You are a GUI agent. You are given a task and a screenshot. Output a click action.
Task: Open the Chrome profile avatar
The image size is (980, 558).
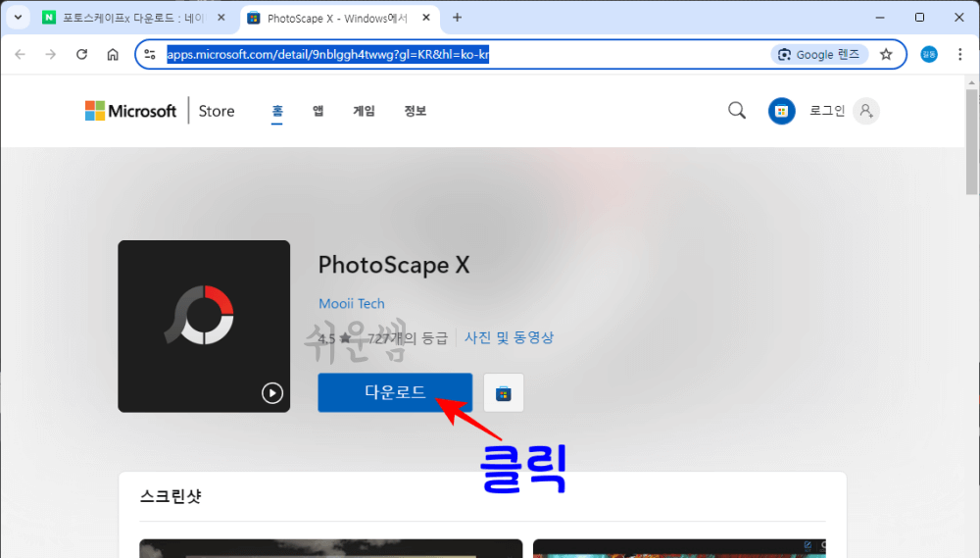(929, 54)
